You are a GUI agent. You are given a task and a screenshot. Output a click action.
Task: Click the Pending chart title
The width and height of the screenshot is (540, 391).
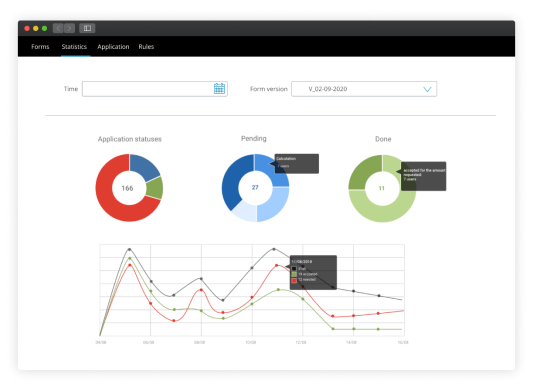pos(253,138)
